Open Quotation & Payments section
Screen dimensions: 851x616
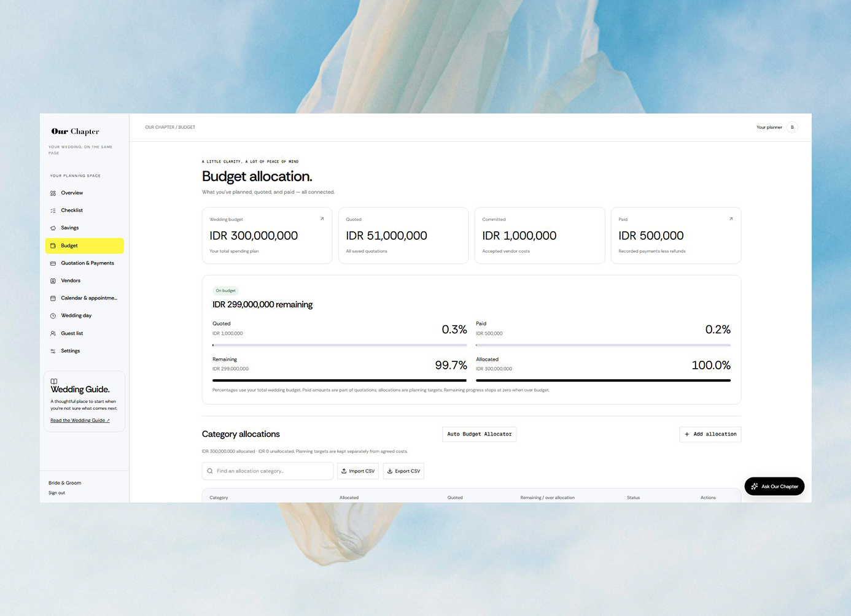click(85, 263)
